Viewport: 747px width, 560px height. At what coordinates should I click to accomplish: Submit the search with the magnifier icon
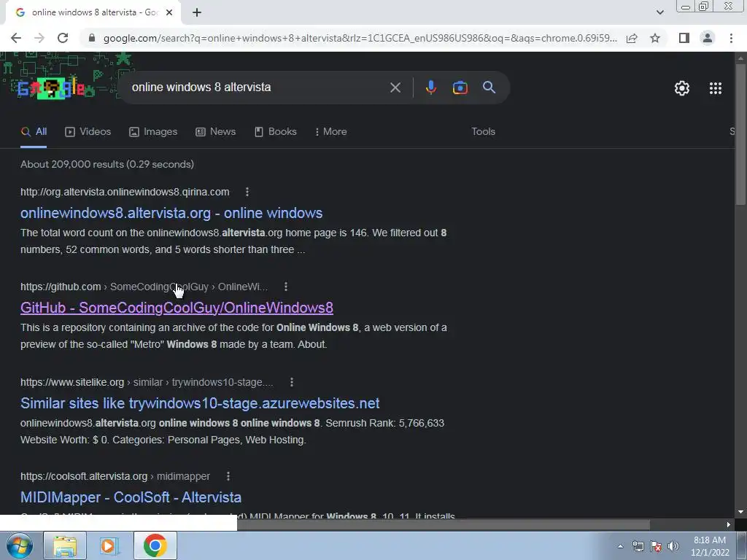(489, 87)
